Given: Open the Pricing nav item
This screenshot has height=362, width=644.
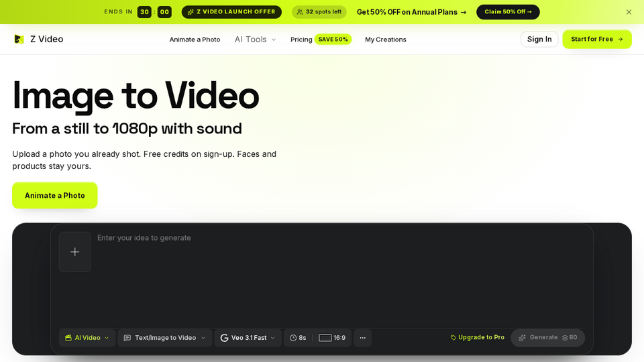Looking at the screenshot, I should coord(301,40).
